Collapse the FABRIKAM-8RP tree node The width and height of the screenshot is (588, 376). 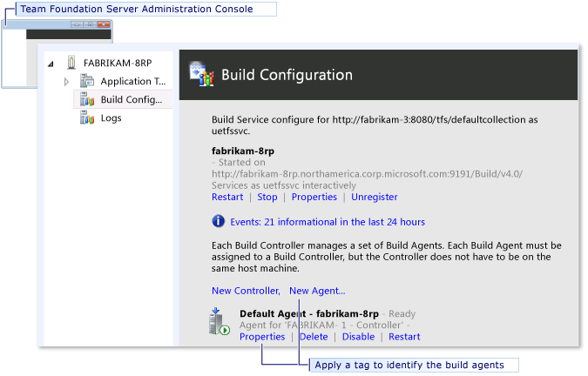(51, 64)
